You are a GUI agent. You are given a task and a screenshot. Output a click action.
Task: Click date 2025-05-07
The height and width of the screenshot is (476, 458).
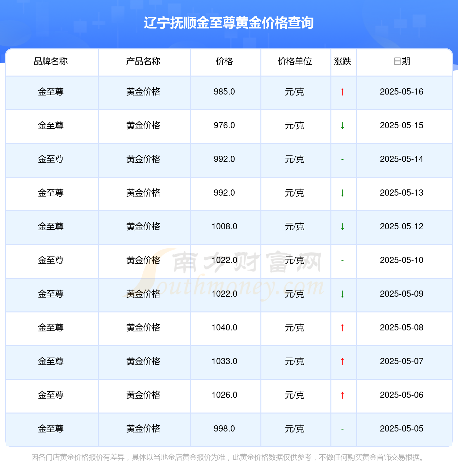coord(402,361)
